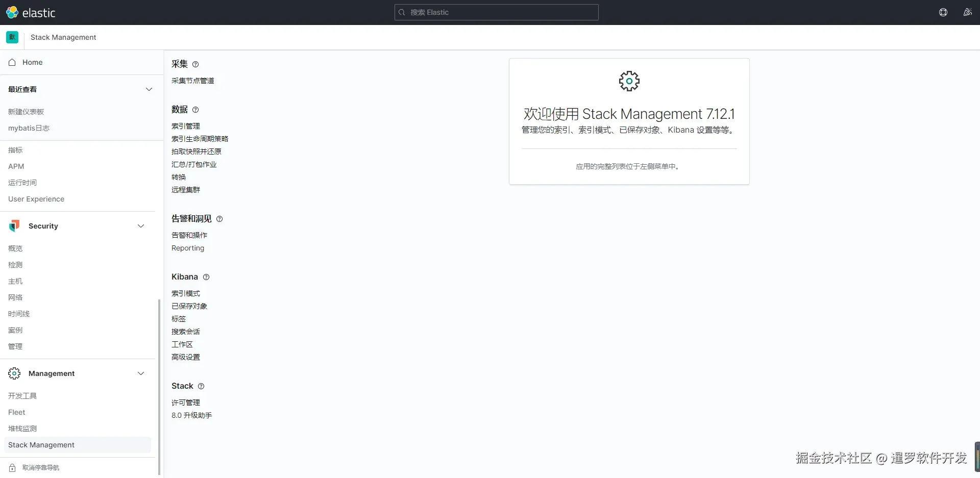
Task: Click the gear icon in welcome card
Action: (x=629, y=81)
